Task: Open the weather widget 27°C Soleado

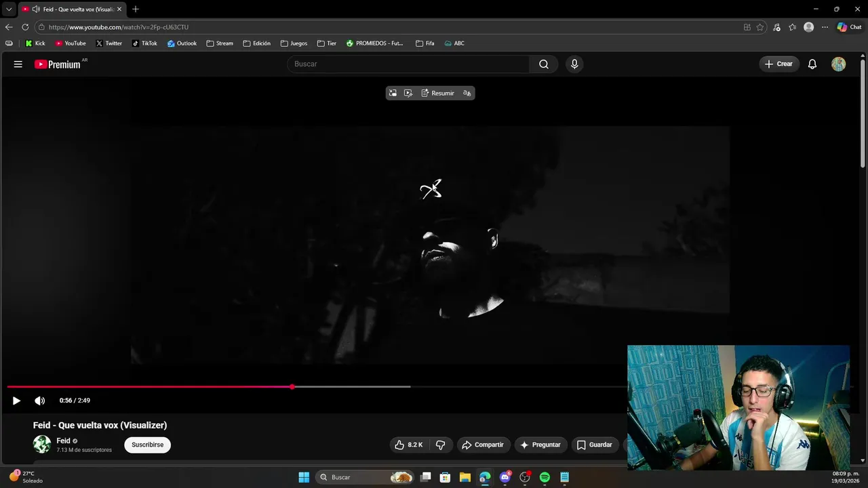Action: pos(26,477)
